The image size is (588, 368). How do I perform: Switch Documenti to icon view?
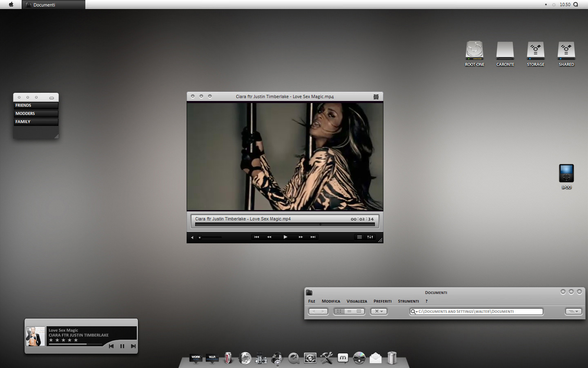[x=339, y=312]
